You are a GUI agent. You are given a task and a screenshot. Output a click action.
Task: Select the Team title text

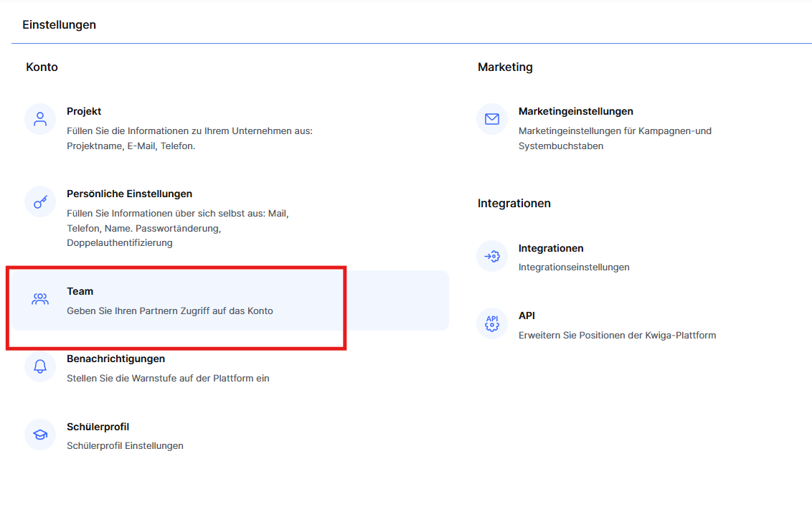80,291
